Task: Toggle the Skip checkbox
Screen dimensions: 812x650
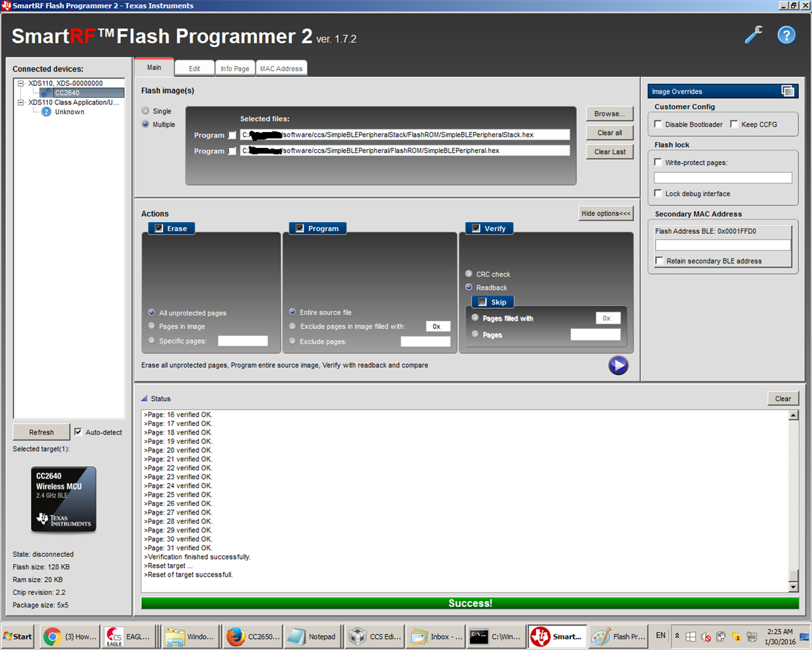Action: click(x=482, y=302)
